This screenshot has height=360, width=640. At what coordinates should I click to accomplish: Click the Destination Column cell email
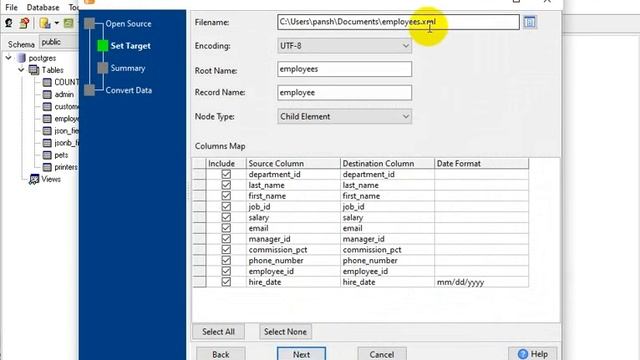coord(387,228)
